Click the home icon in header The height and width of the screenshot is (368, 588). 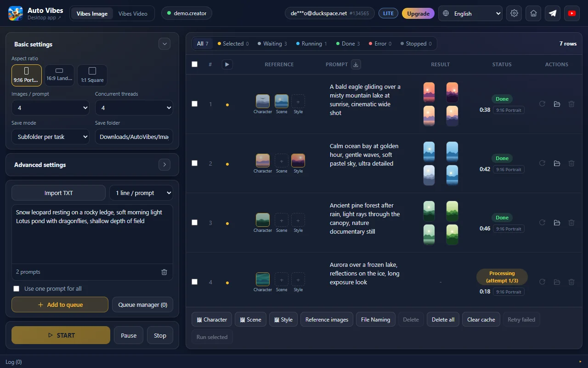533,13
